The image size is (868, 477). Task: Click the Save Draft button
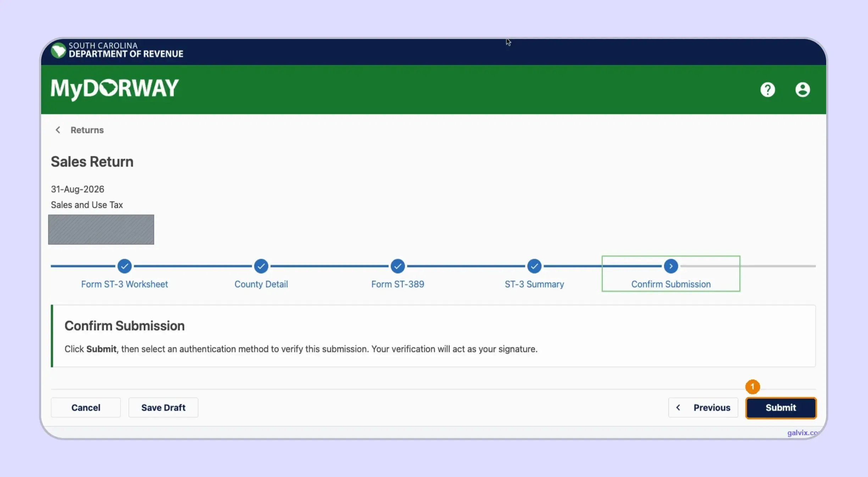pos(163,408)
